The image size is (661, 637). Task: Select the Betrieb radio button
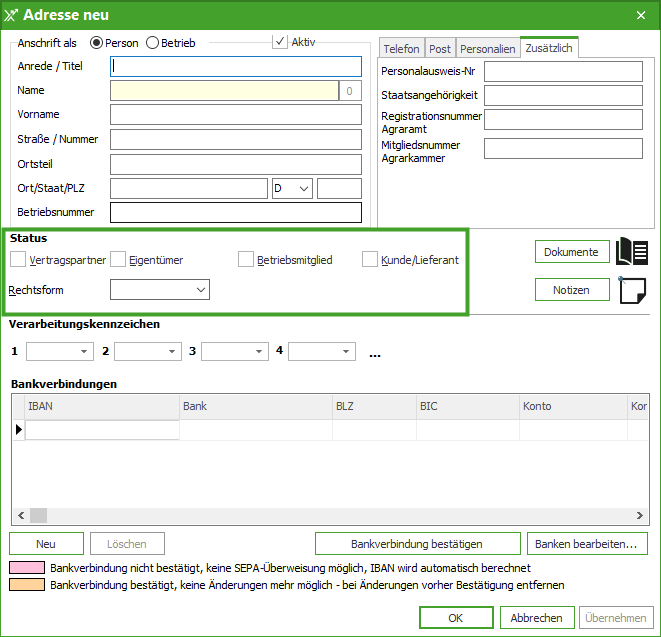click(x=153, y=43)
